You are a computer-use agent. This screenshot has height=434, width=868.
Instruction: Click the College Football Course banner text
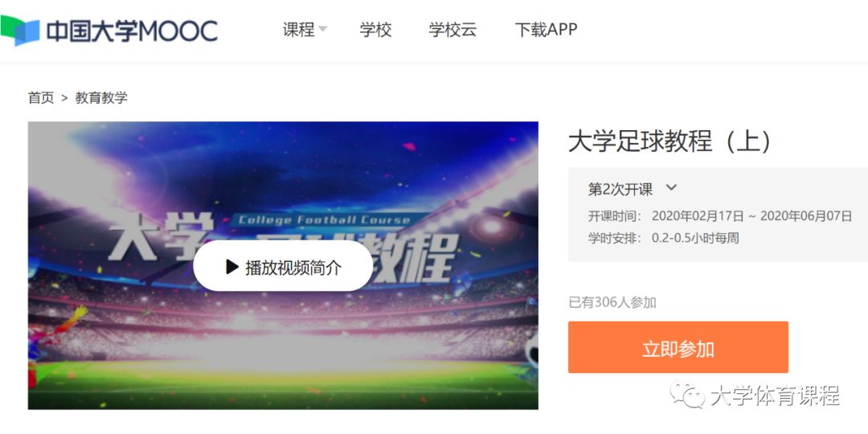click(325, 220)
